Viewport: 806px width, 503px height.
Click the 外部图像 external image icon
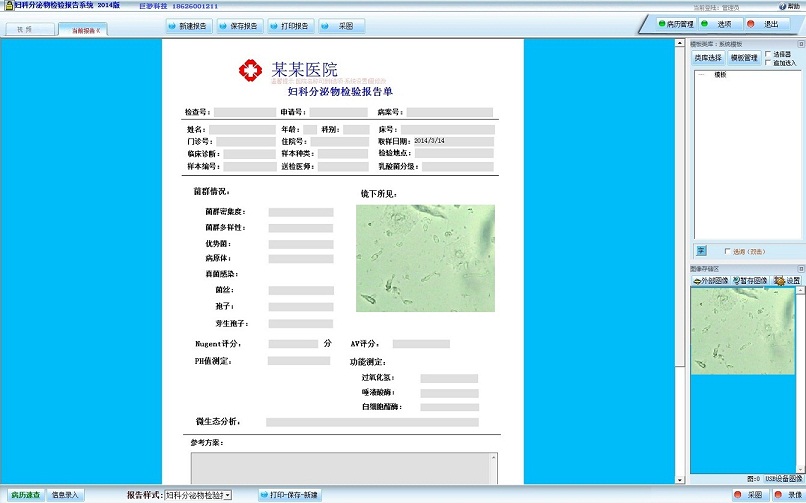(711, 281)
